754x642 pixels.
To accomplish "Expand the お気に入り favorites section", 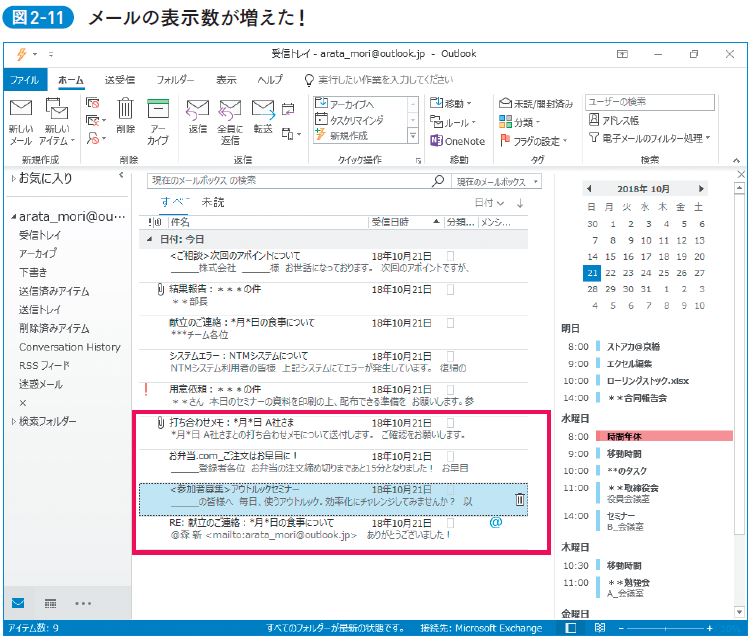I will tap(13, 178).
